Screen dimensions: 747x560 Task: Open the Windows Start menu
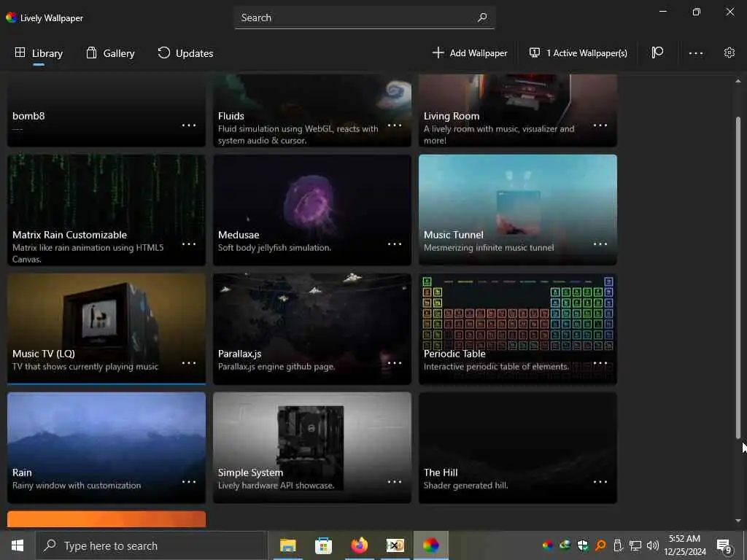tap(18, 545)
